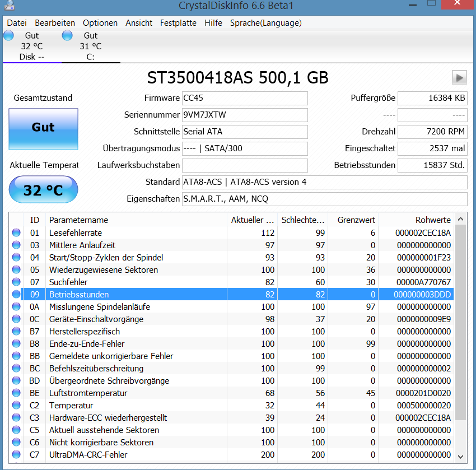Click the status orb of Herstellerspezifisch row
476x470 pixels.
[x=16, y=331]
